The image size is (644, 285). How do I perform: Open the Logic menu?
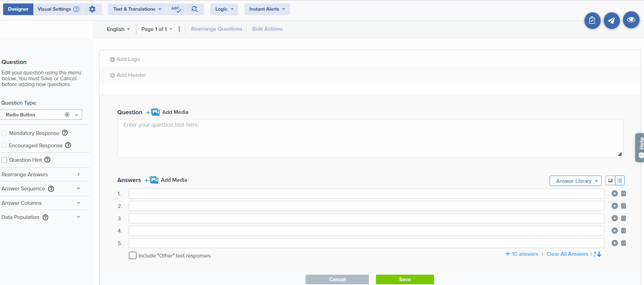[x=224, y=9]
